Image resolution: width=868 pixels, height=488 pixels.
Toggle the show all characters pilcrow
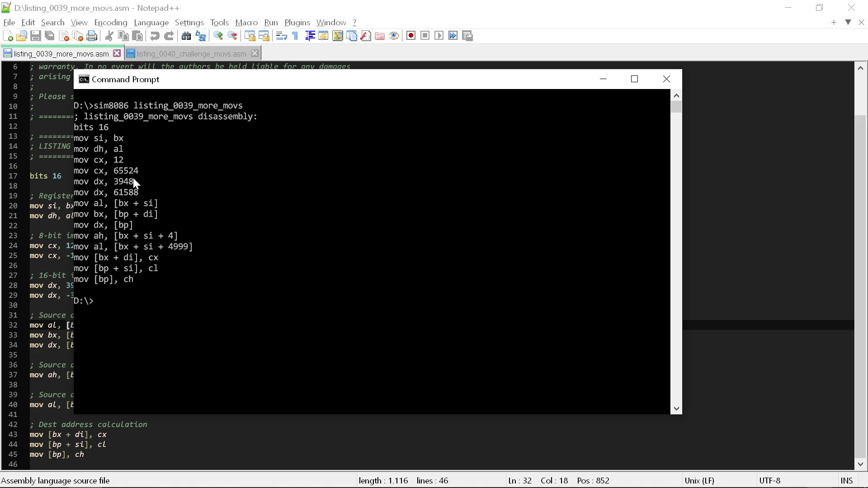coord(295,36)
